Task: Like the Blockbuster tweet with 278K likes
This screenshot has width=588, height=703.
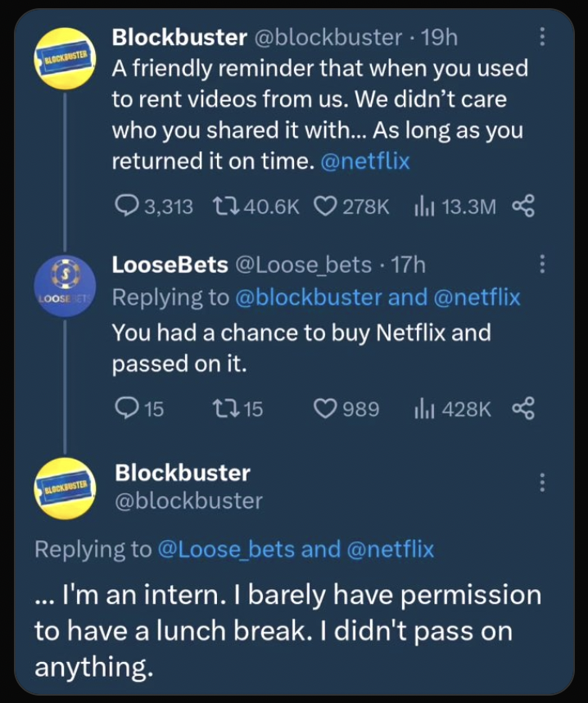Action: point(324,206)
